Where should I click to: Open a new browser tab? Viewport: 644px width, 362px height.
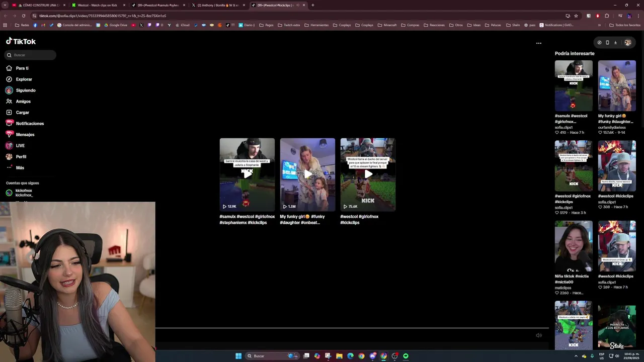coord(312,5)
